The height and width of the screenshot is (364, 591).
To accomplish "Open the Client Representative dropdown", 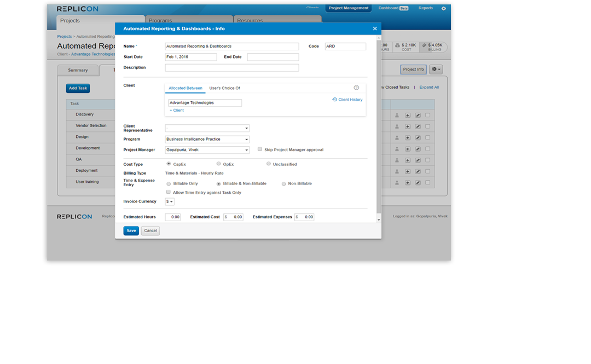I will tap(207, 128).
